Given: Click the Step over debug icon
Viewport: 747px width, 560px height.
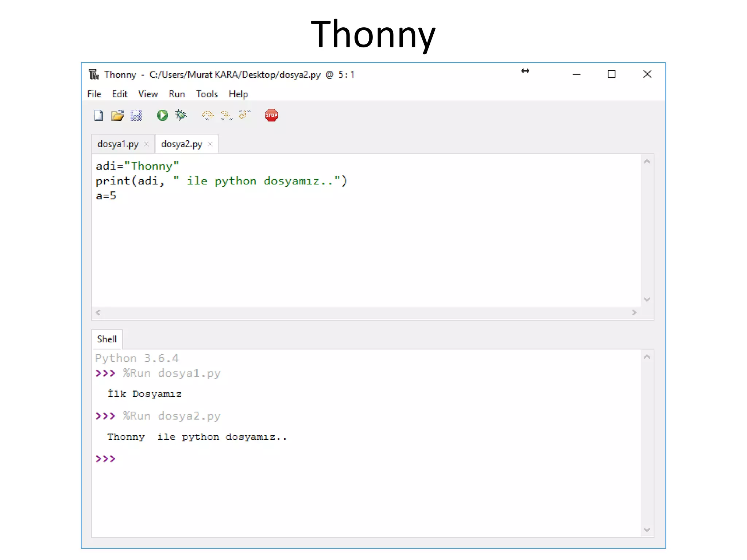Looking at the screenshot, I should coord(208,116).
